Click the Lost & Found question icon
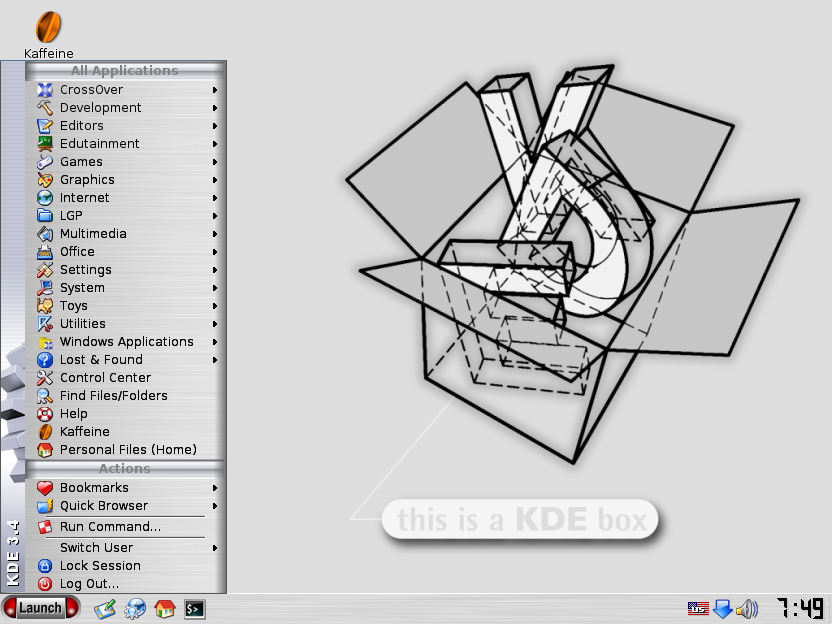832x624 pixels. click(45, 360)
